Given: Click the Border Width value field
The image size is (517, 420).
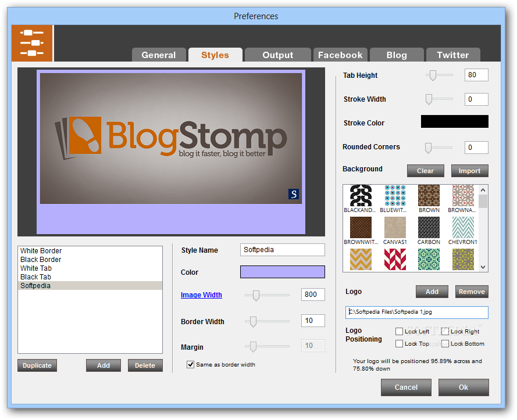Looking at the screenshot, I should pos(313,321).
